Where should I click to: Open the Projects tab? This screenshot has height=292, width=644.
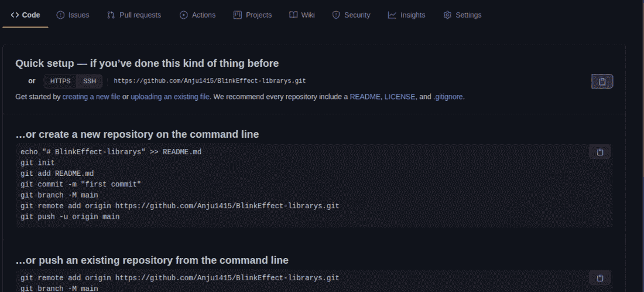[x=252, y=15]
